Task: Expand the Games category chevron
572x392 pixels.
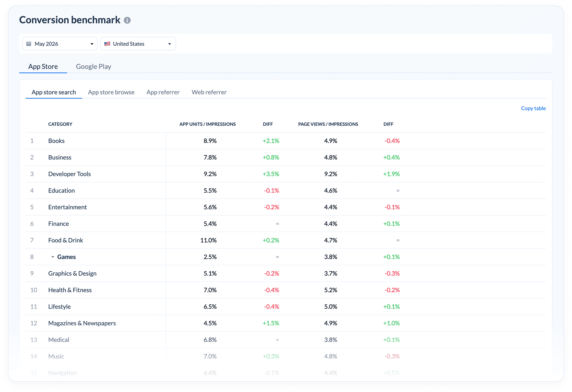Action: tap(53, 257)
